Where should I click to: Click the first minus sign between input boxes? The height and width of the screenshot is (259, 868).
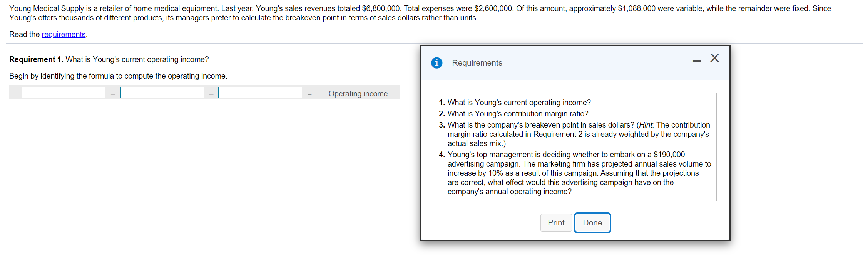tap(113, 94)
